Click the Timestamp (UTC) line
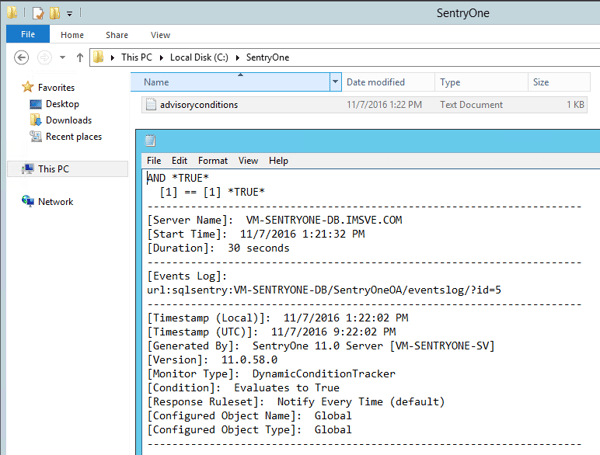The width and height of the screenshot is (600, 455). pyautogui.click(x=272, y=332)
